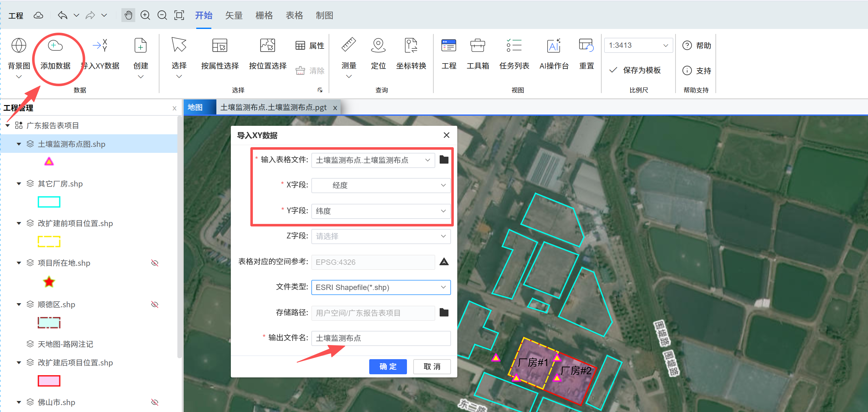The width and height of the screenshot is (868, 412).
Task: Unhide the 佛山市.shp layer
Action: 155,402
